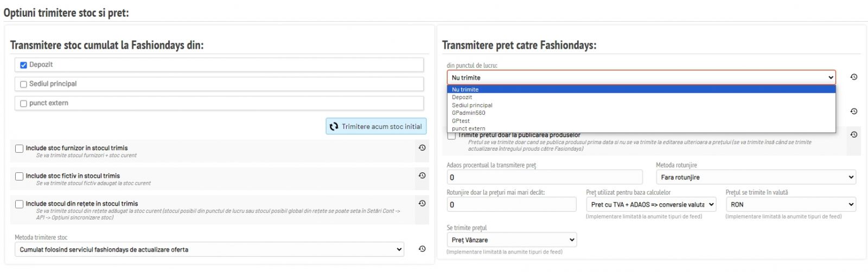Pick 'Sediul principal' option in dropdown list
This screenshot has width=868, height=272.
(472, 105)
